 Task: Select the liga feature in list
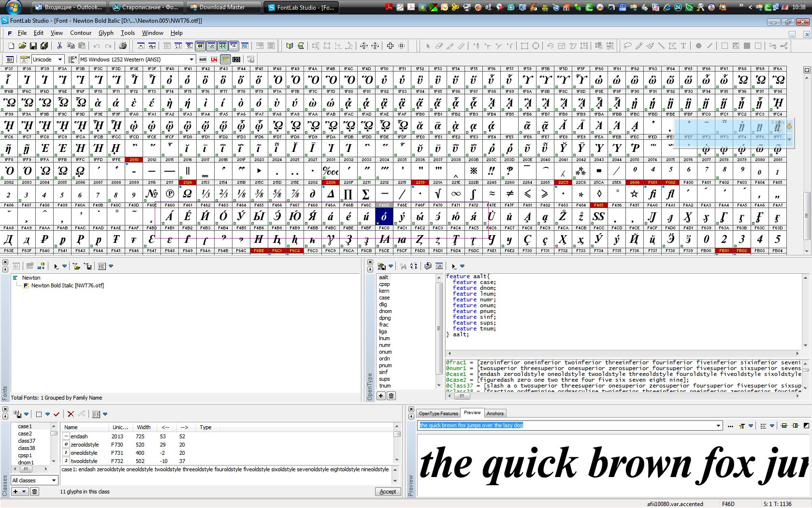tap(383, 331)
